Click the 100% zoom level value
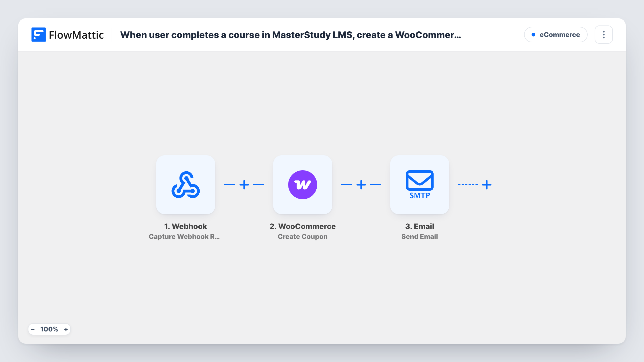644x362 pixels. (x=49, y=329)
